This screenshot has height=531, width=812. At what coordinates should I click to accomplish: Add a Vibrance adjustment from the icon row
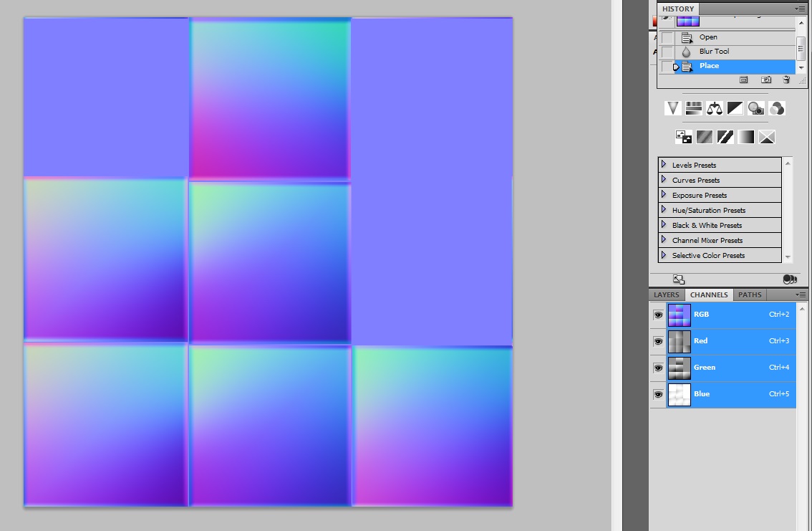(x=672, y=108)
